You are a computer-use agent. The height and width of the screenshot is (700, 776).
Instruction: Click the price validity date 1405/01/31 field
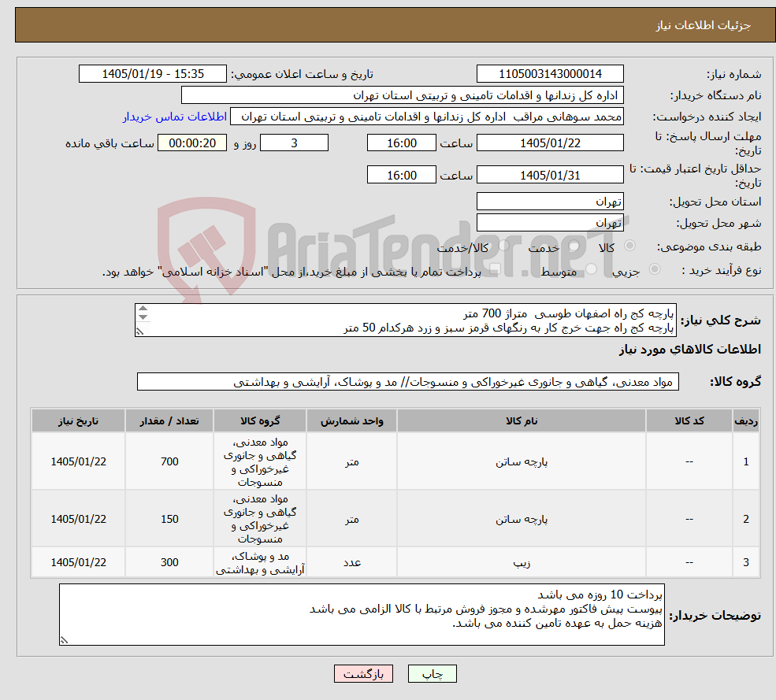pos(550,175)
